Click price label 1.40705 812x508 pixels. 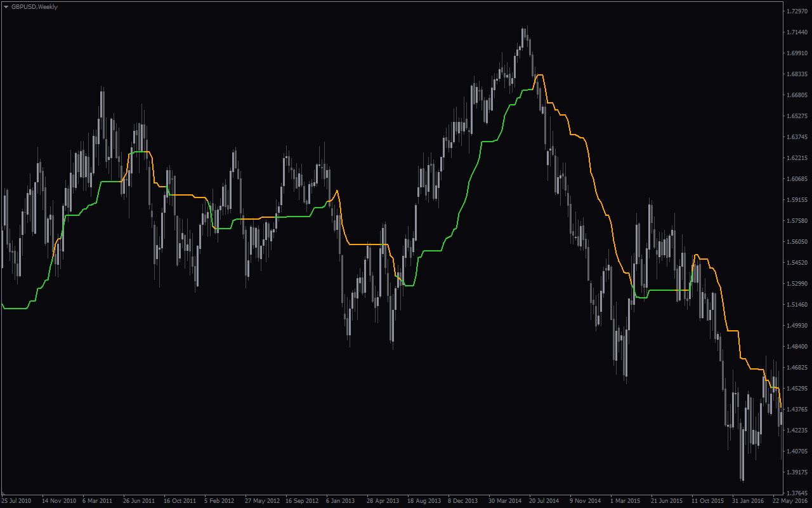click(797, 451)
